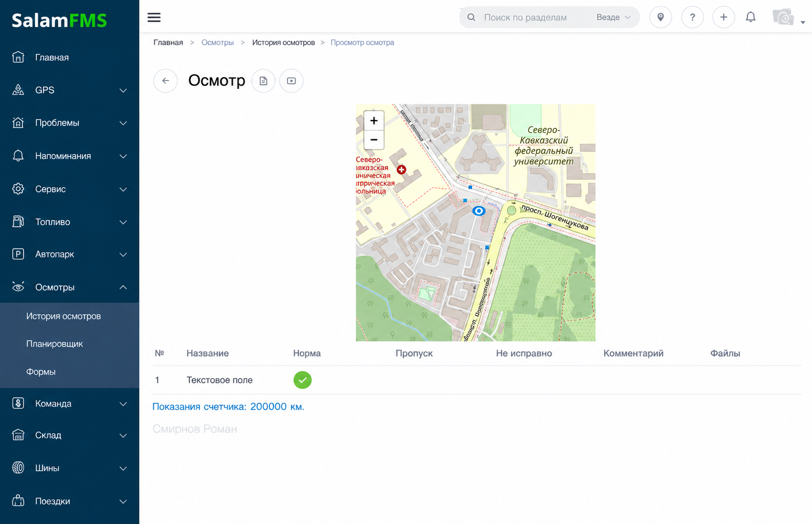
Task: Click Осмотры breadcrumb link
Action: tap(217, 43)
